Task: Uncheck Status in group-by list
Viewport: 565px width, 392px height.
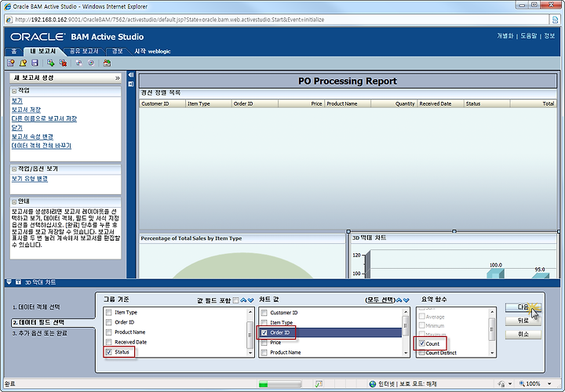Action: point(109,352)
